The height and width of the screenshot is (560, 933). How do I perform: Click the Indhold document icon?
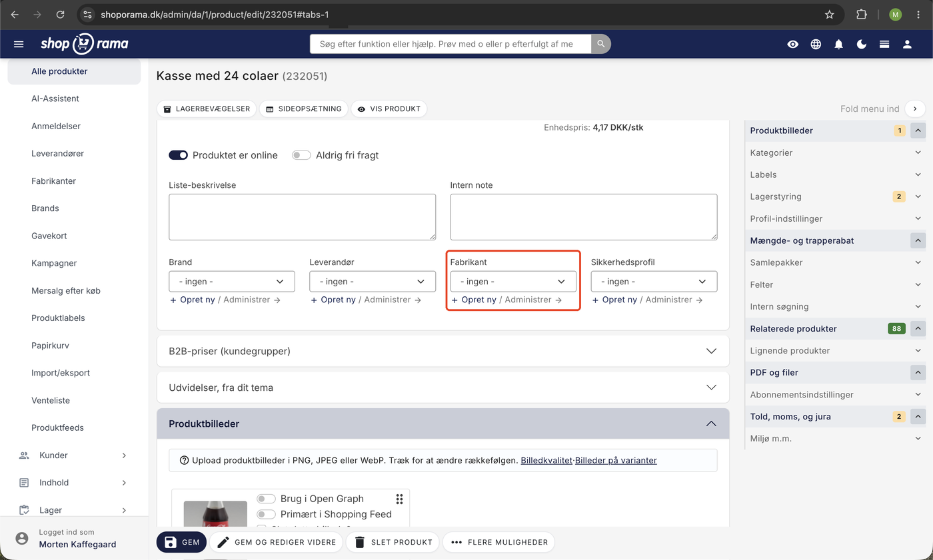click(24, 483)
